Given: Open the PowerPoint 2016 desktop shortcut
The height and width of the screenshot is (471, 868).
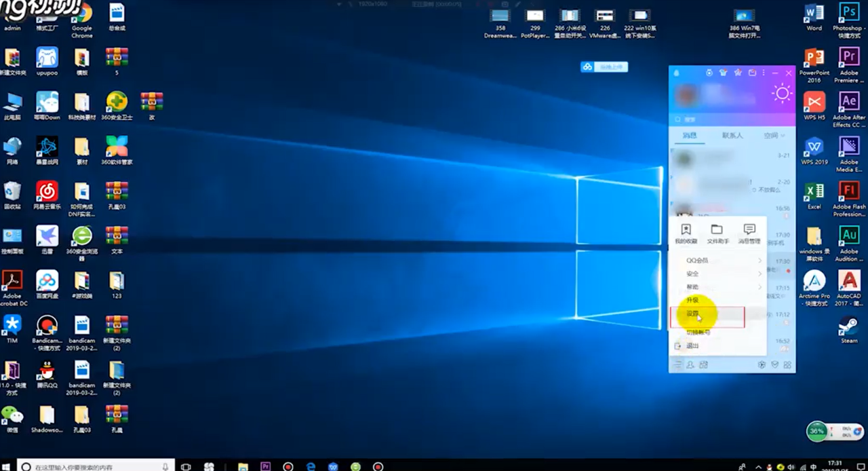Looking at the screenshot, I should coord(814,65).
